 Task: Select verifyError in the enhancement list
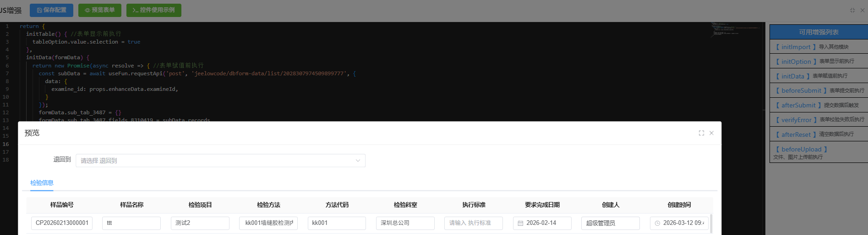pos(796,120)
